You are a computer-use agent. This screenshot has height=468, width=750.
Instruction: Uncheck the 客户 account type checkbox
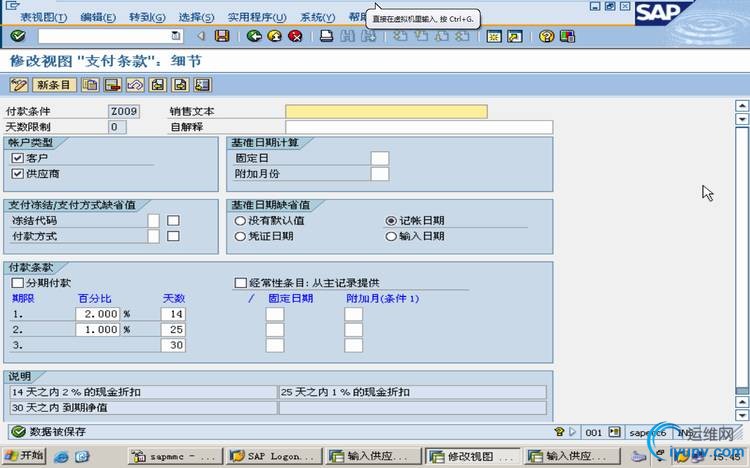pyautogui.click(x=18, y=158)
